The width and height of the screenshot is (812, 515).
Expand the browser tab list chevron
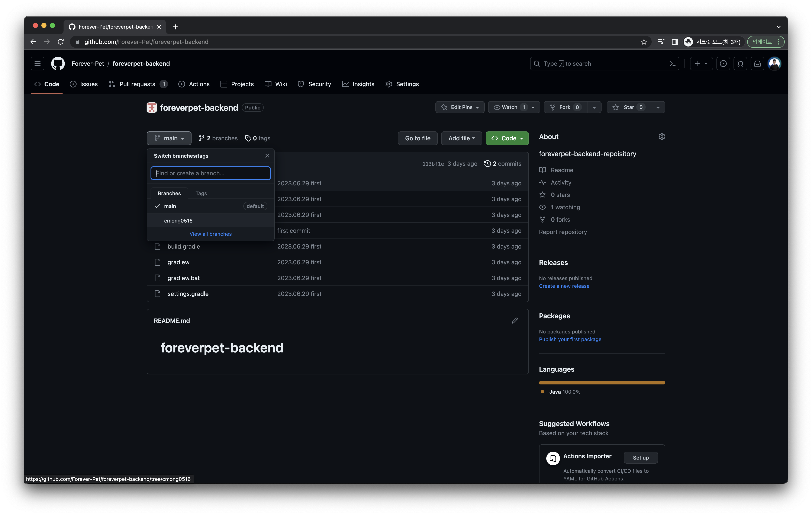pyautogui.click(x=779, y=27)
